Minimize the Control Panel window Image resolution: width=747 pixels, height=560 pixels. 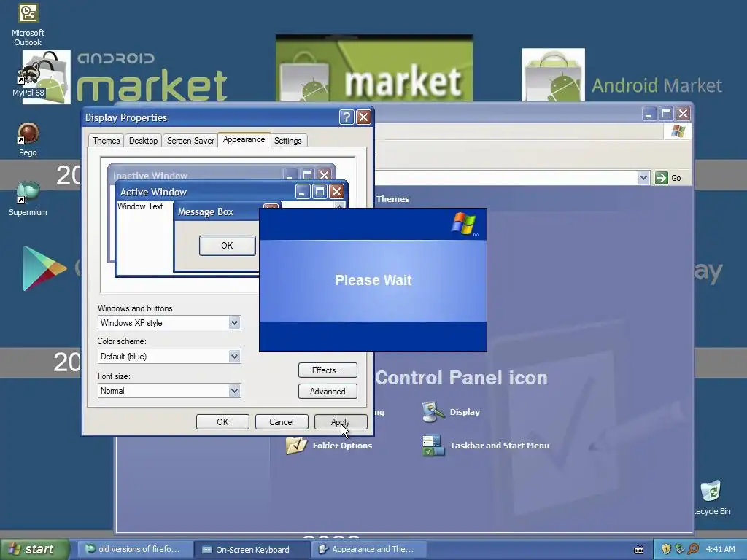(x=649, y=113)
